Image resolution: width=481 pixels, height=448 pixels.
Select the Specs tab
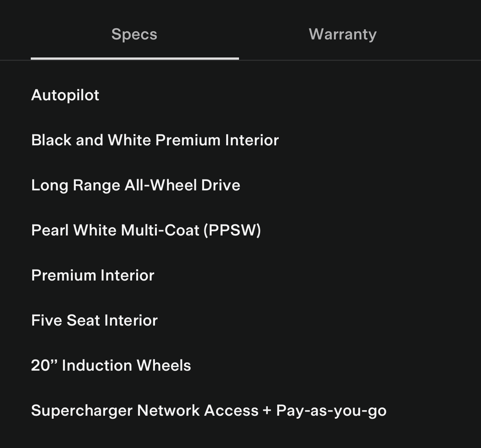tap(134, 35)
